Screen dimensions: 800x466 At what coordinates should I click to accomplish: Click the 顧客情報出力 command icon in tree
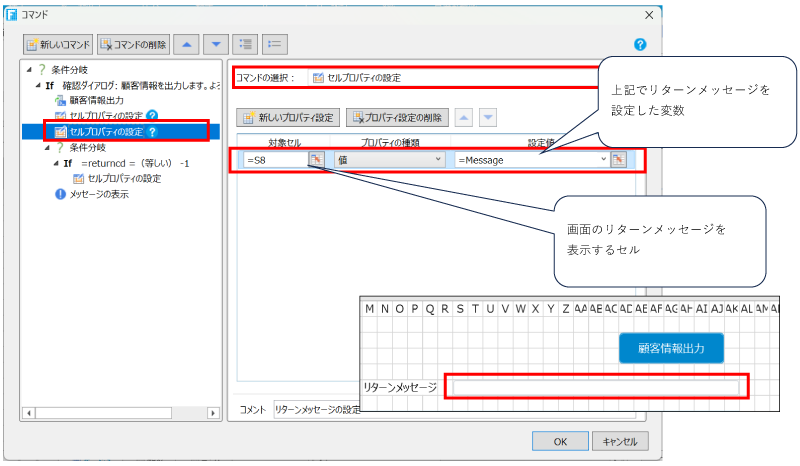click(60, 101)
